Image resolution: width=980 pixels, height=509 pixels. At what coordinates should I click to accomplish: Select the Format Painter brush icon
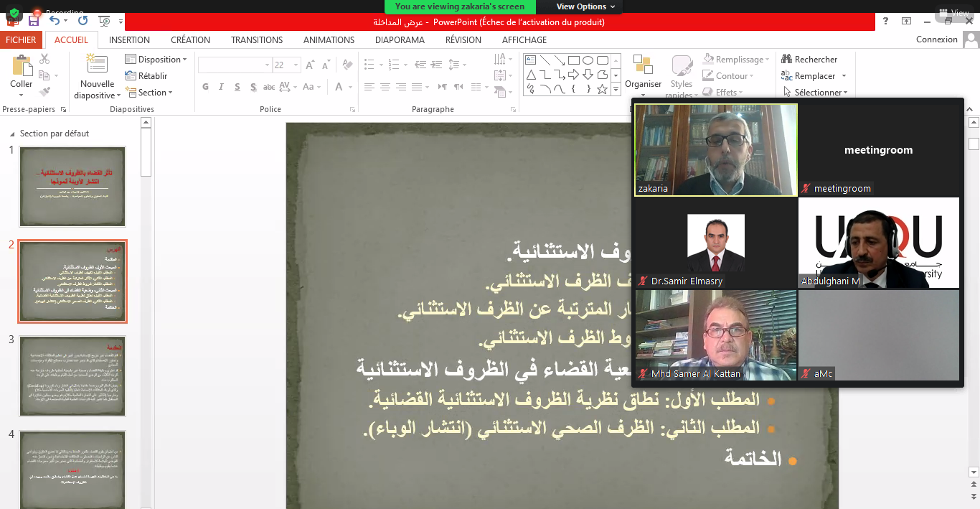coord(44,92)
